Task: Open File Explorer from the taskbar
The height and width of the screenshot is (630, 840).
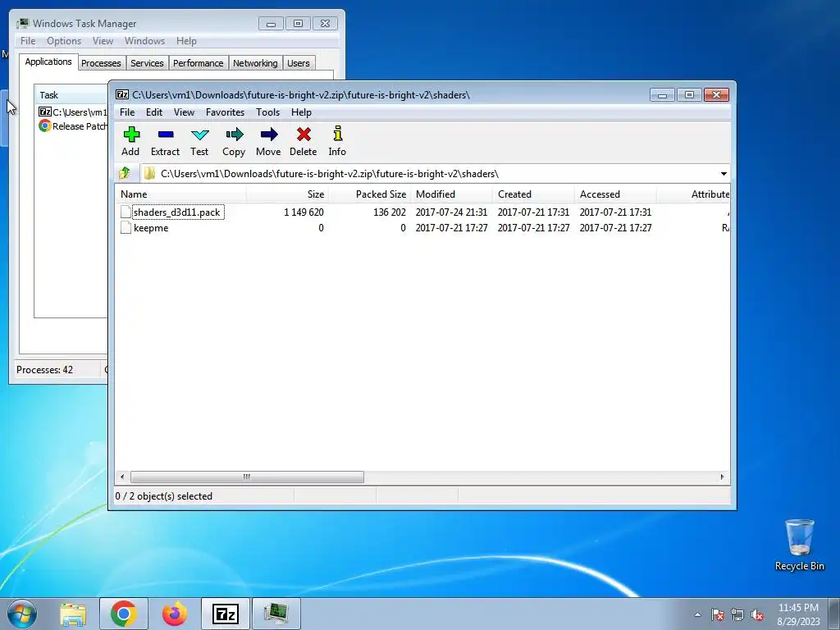Action: pyautogui.click(x=73, y=614)
